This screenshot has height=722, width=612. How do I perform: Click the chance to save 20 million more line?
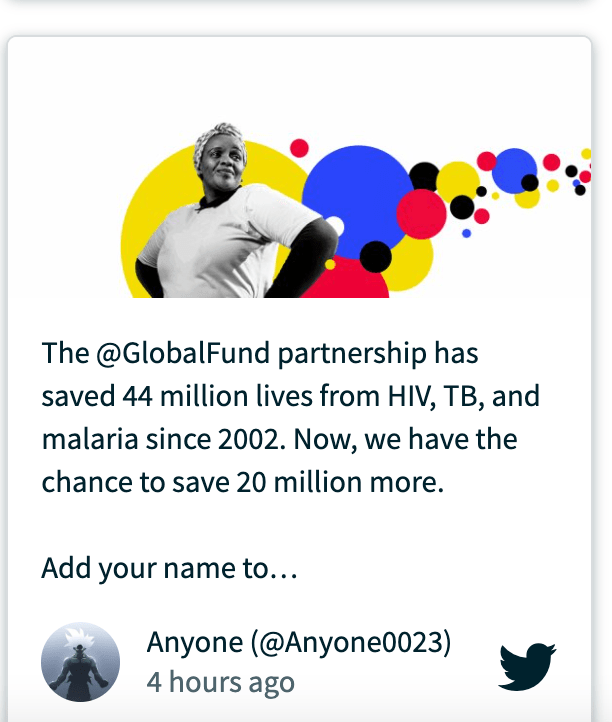(243, 482)
